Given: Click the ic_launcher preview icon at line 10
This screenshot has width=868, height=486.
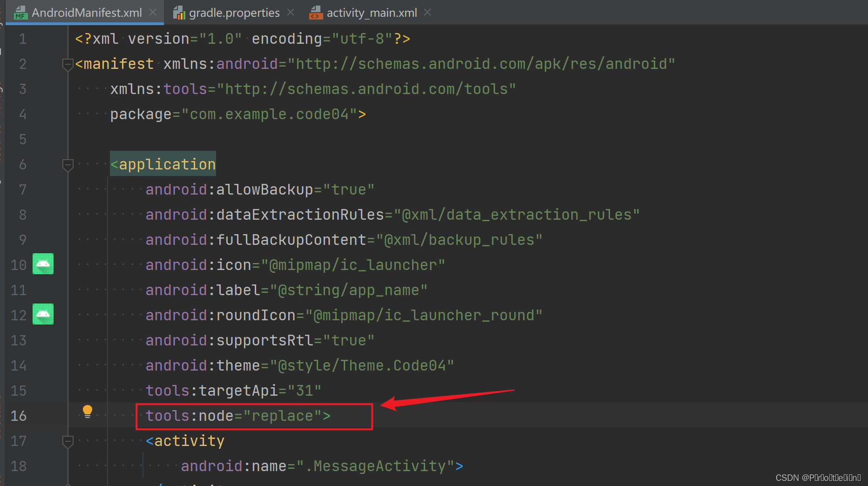Looking at the screenshot, I should (43, 264).
